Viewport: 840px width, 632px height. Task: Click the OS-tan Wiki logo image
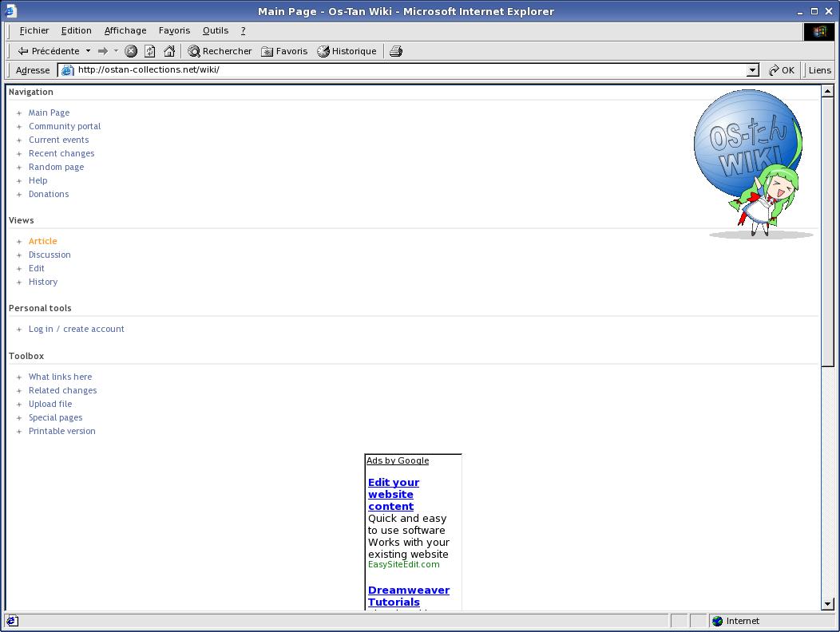(755, 164)
